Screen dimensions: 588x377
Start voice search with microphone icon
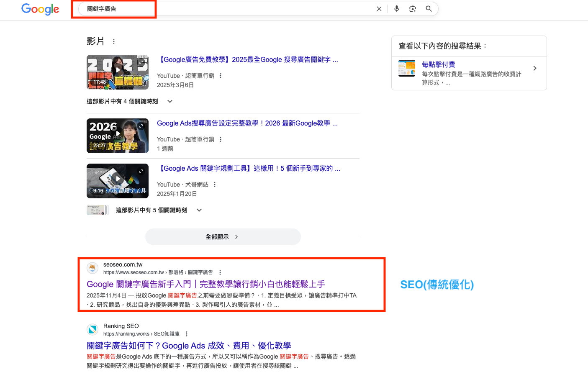396,9
